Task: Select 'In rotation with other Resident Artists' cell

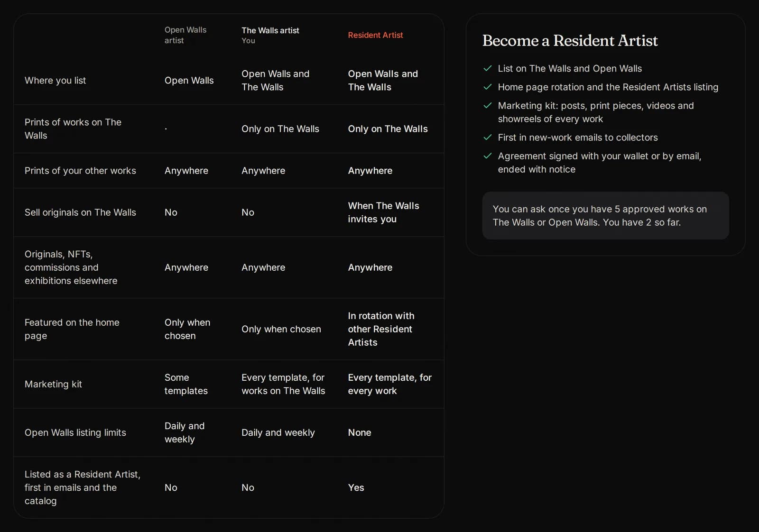Action: [x=381, y=329]
